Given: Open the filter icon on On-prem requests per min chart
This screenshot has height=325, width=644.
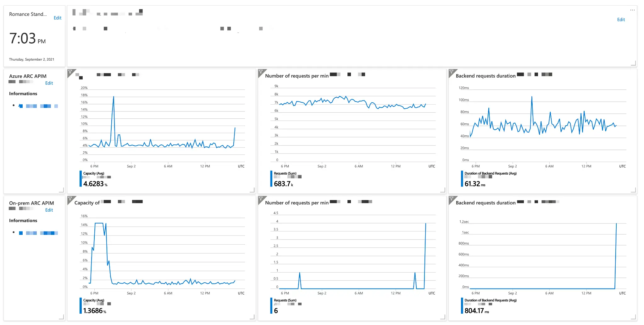Looking at the screenshot, I should [261, 199].
